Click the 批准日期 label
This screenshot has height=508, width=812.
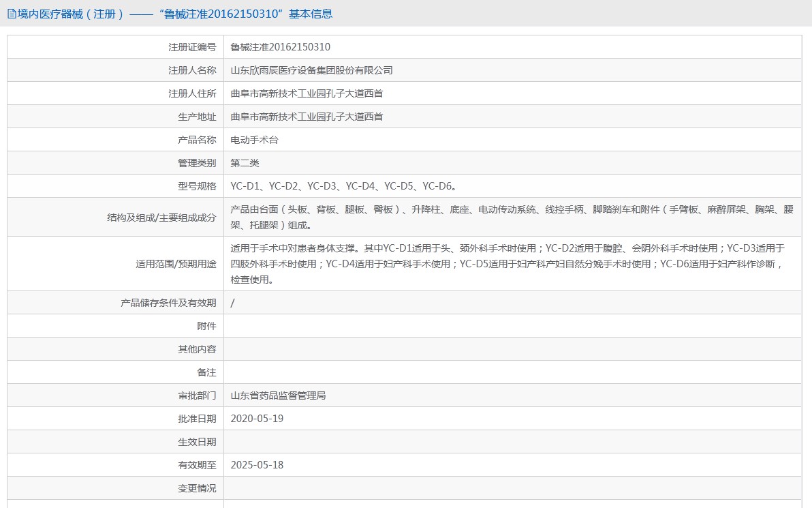tap(197, 419)
